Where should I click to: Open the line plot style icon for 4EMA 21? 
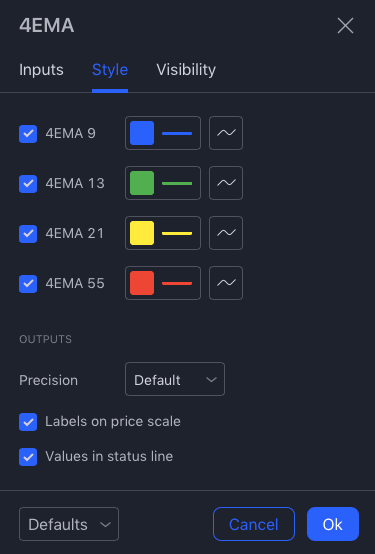coord(226,233)
